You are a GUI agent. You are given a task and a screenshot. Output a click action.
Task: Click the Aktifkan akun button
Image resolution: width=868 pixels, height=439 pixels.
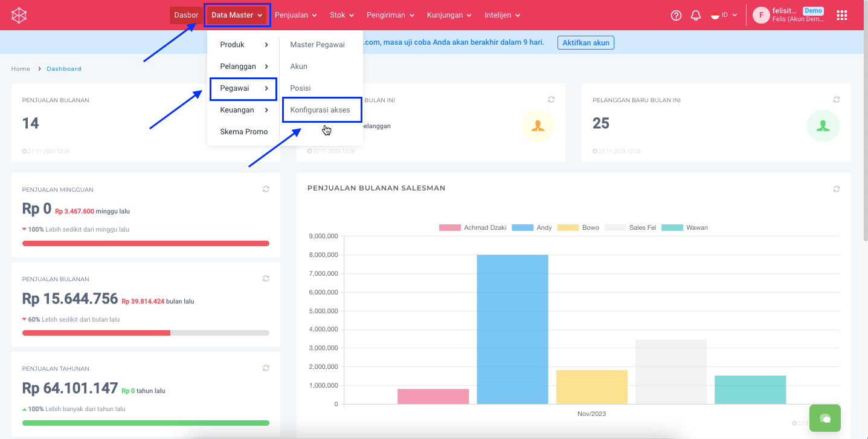click(585, 43)
